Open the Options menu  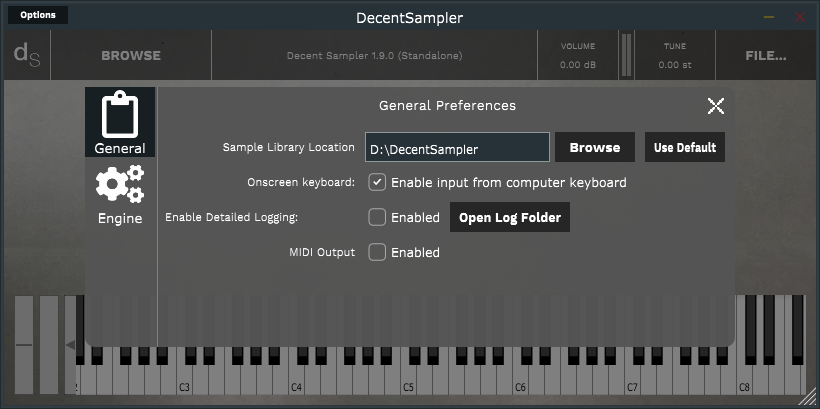click(x=38, y=15)
